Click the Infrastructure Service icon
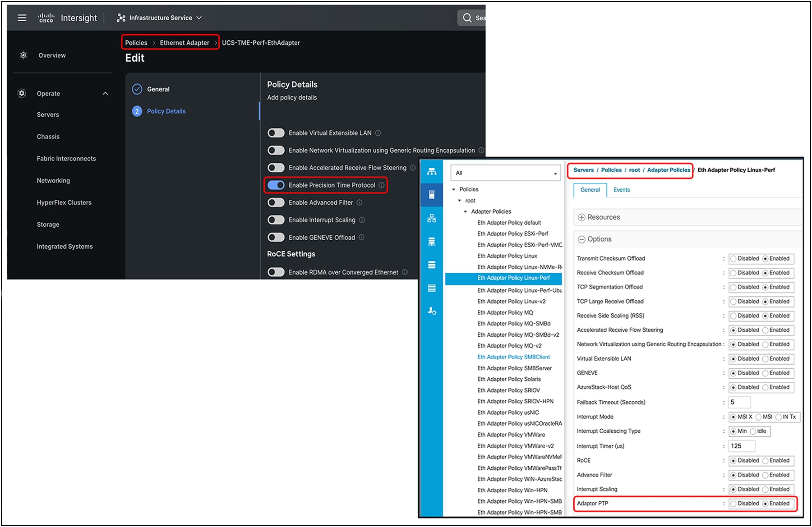 121,18
